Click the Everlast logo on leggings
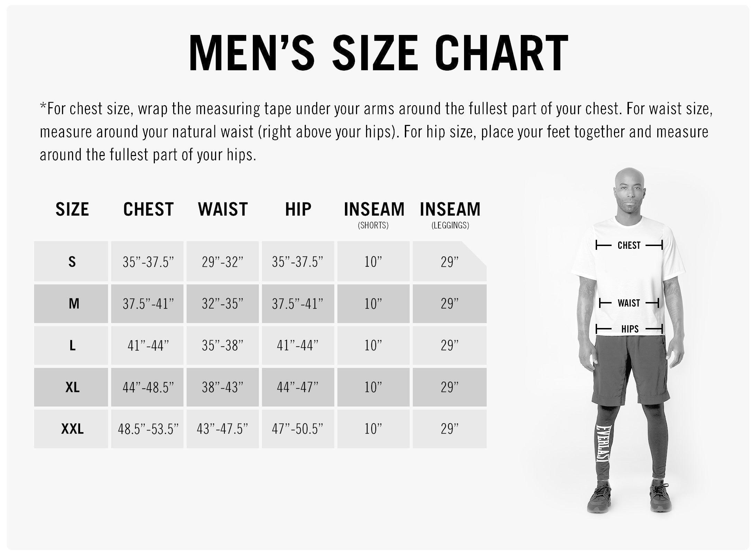The width and height of the screenshot is (756, 555). (603, 443)
